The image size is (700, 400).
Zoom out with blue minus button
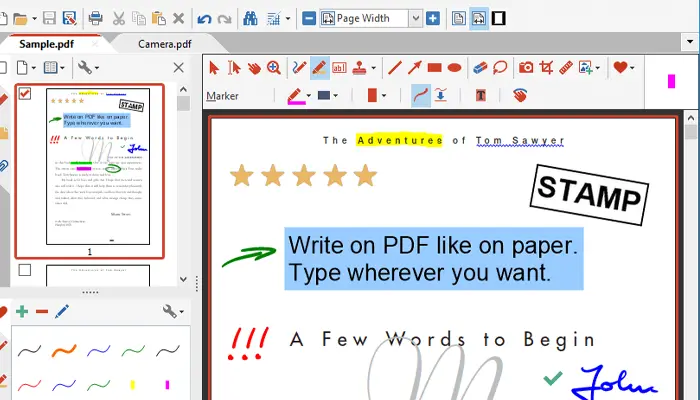309,19
